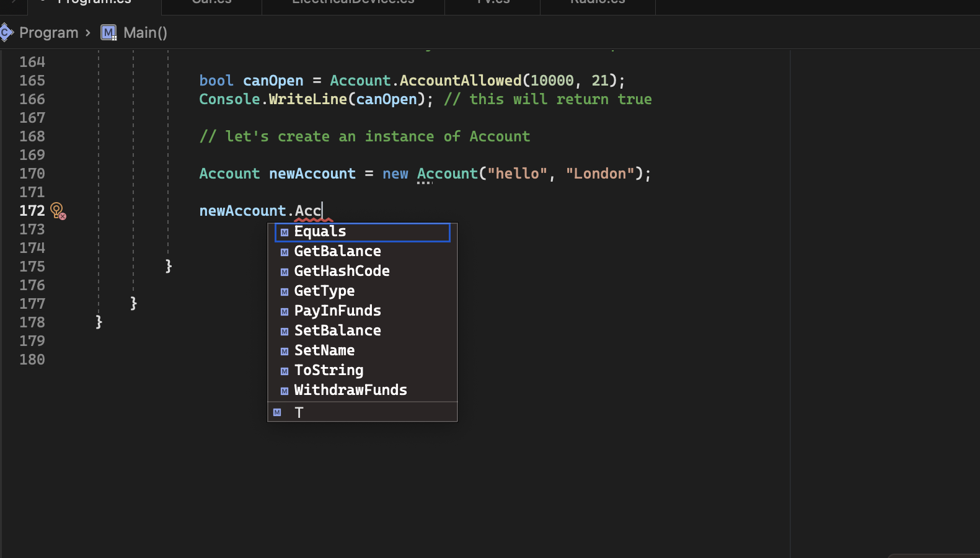Click line number 180 in the gutter

tap(32, 360)
